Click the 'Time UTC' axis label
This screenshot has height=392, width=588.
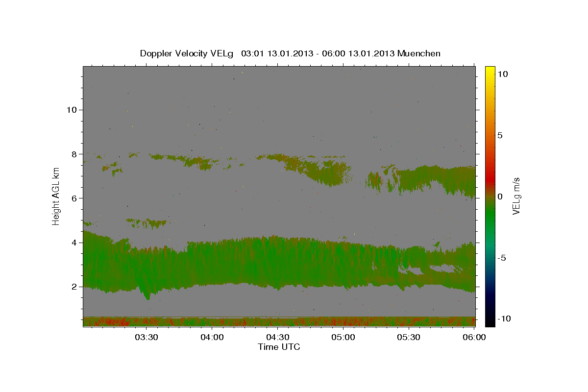279,347
